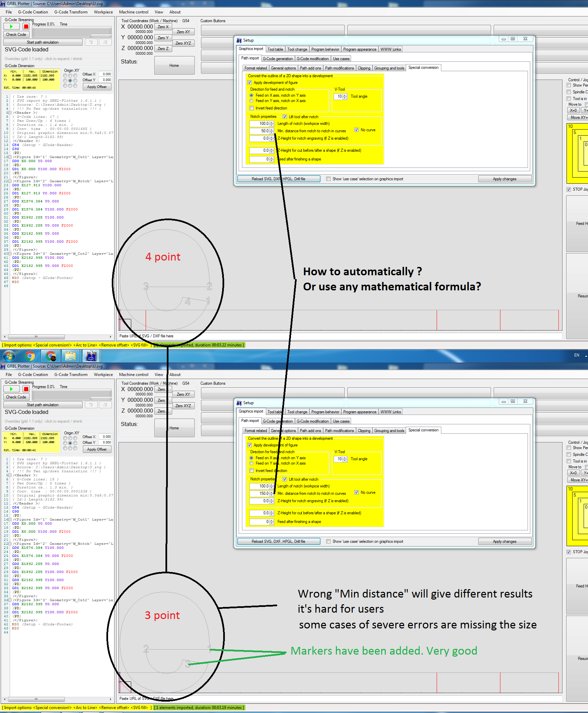Open Windows Explorer from the taskbar

coord(70,356)
